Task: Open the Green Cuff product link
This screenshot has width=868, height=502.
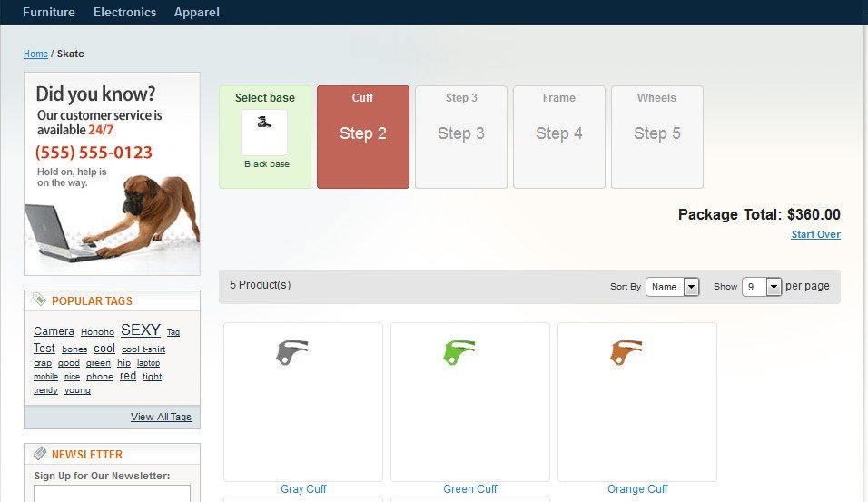Action: point(470,489)
